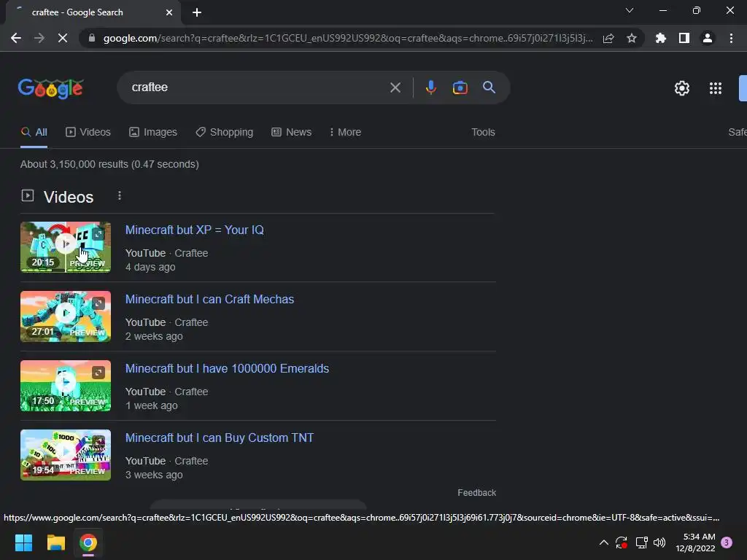Open a new browser tab
Screen dimensions: 747x560
(197, 12)
